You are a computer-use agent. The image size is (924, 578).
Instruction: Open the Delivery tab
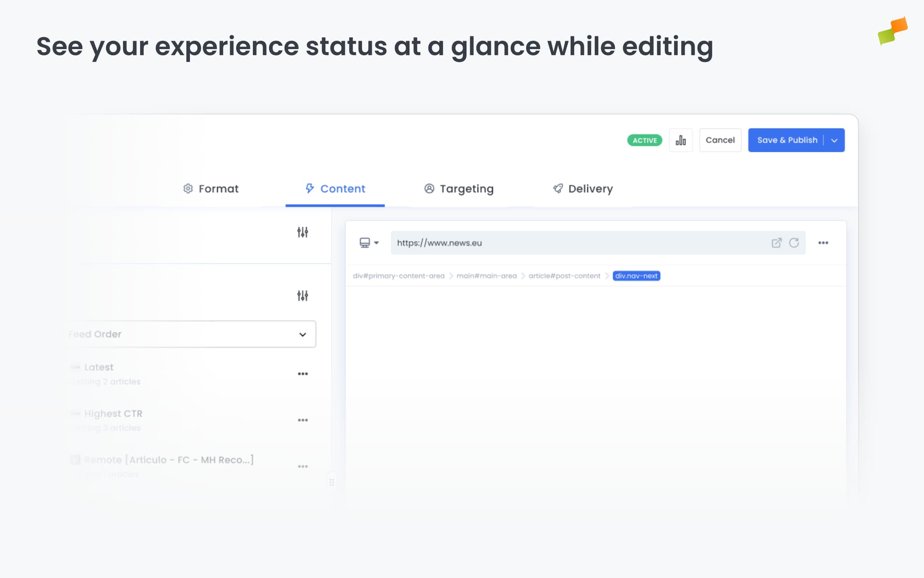coord(582,188)
